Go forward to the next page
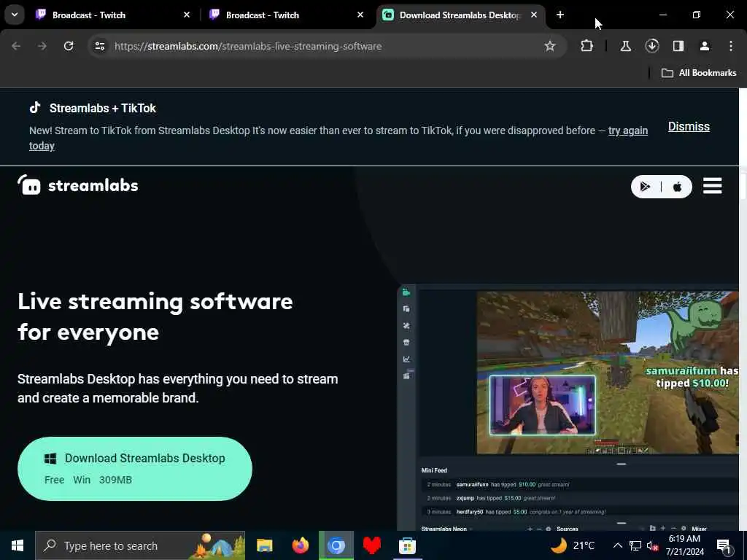The height and width of the screenshot is (560, 747). point(42,46)
